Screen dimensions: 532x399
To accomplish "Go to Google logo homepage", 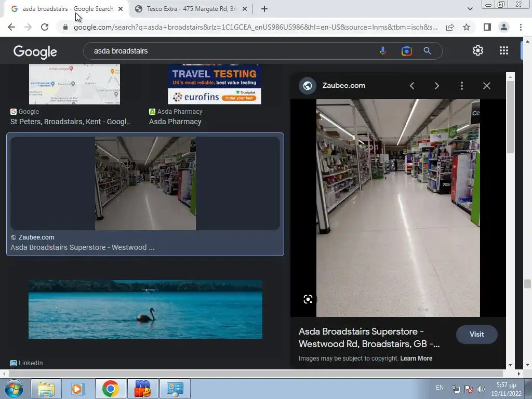I will 35,52.
